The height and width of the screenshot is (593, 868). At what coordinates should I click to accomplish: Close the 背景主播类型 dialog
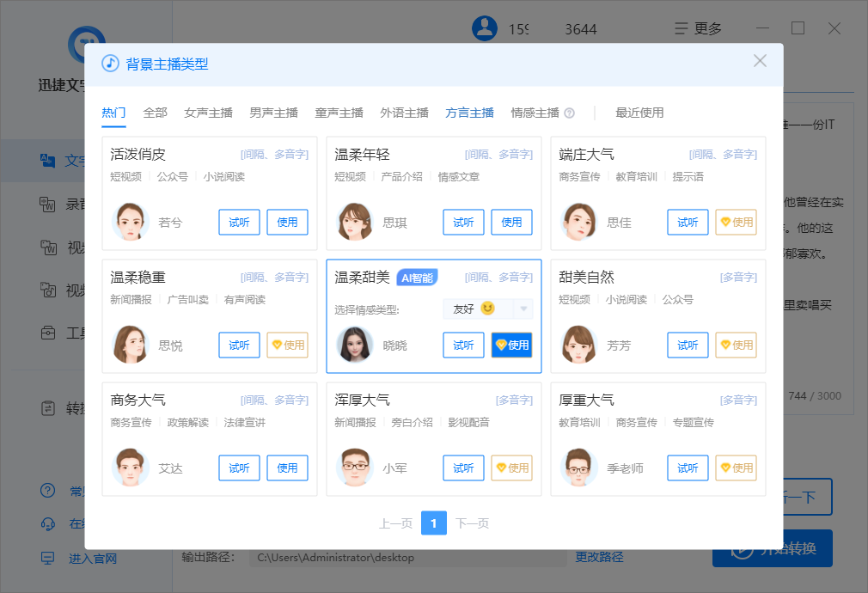tap(760, 61)
